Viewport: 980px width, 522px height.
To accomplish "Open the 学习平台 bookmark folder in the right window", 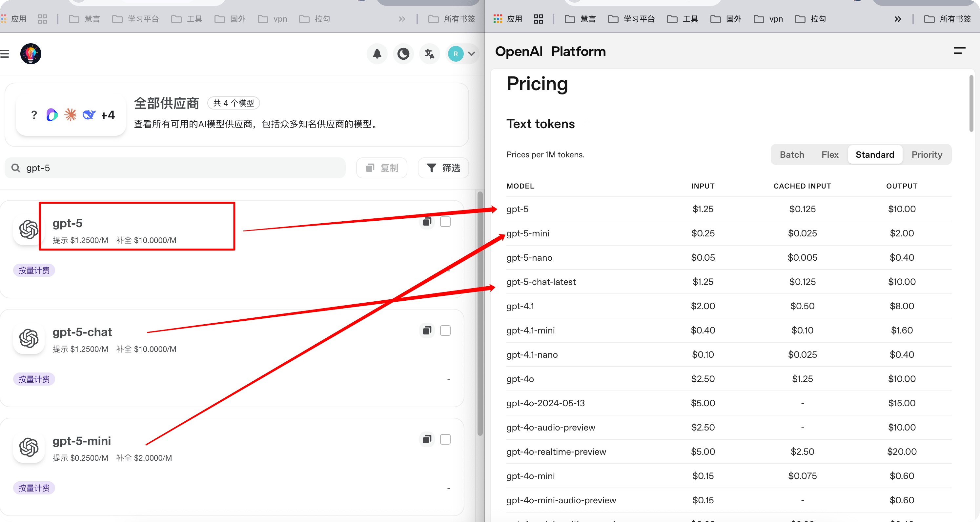I will pos(631,19).
